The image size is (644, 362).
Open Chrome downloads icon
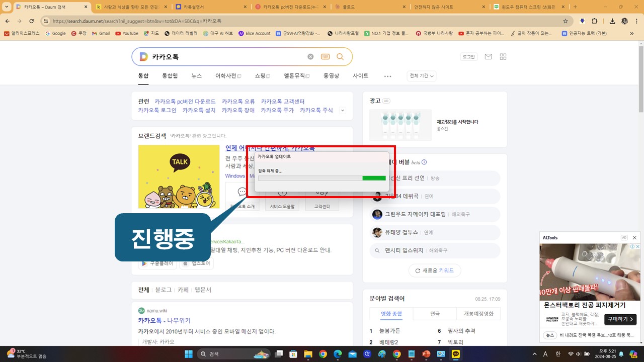(612, 21)
